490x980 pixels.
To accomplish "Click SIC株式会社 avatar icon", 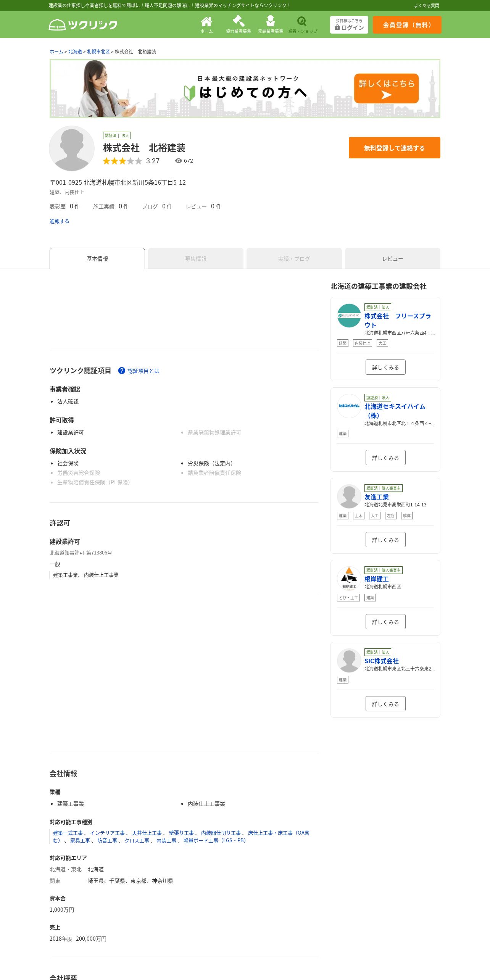I will coord(349,661).
